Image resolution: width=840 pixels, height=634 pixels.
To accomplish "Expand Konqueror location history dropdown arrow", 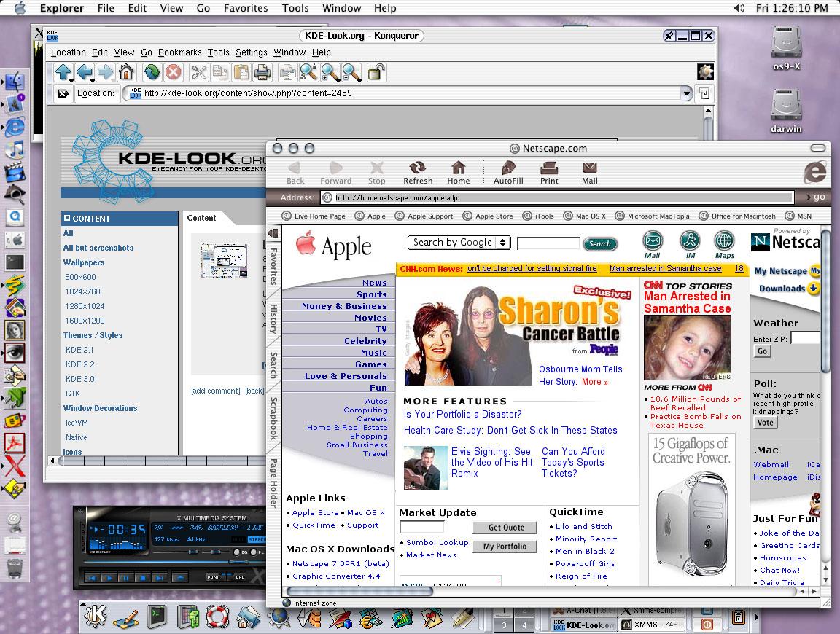I will (x=687, y=93).
